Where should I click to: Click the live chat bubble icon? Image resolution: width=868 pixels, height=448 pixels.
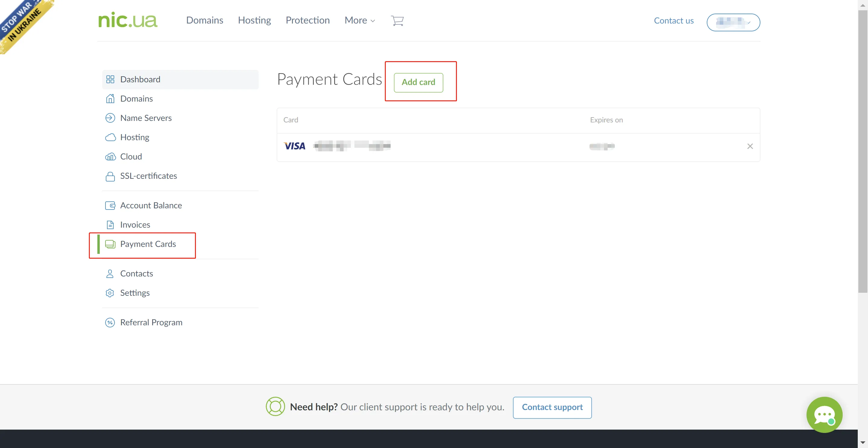pos(824,414)
